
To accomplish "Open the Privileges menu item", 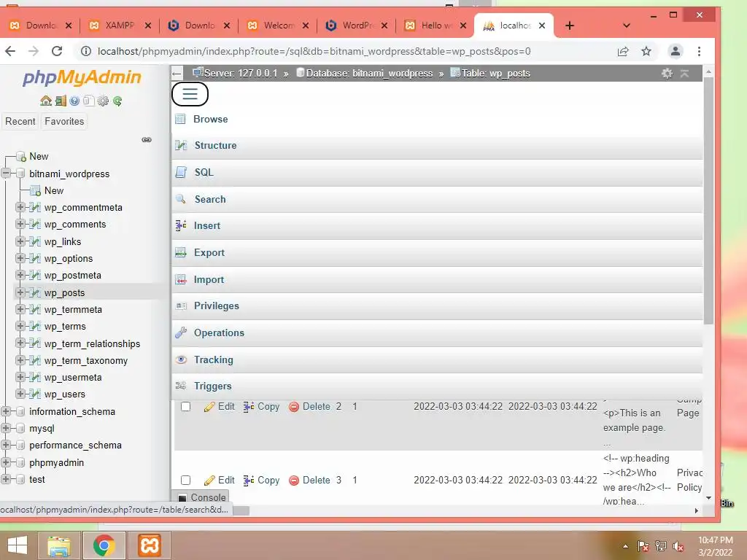I will (437, 306).
